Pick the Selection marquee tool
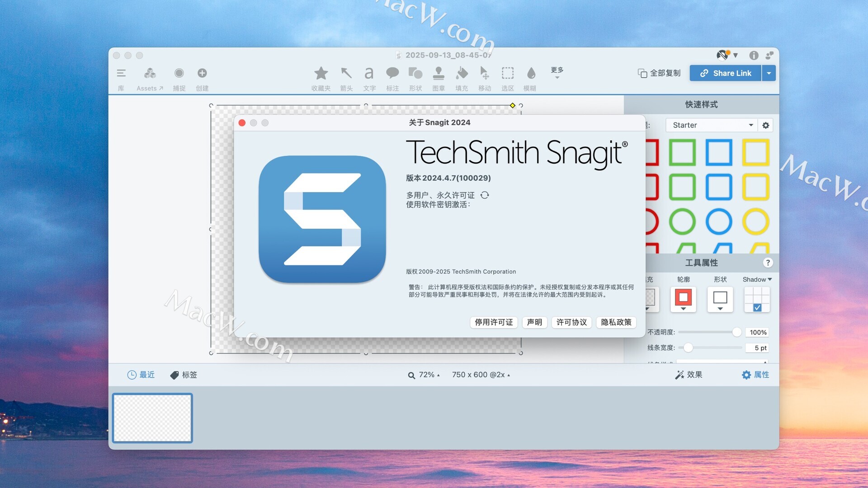The width and height of the screenshot is (868, 488). [x=507, y=73]
